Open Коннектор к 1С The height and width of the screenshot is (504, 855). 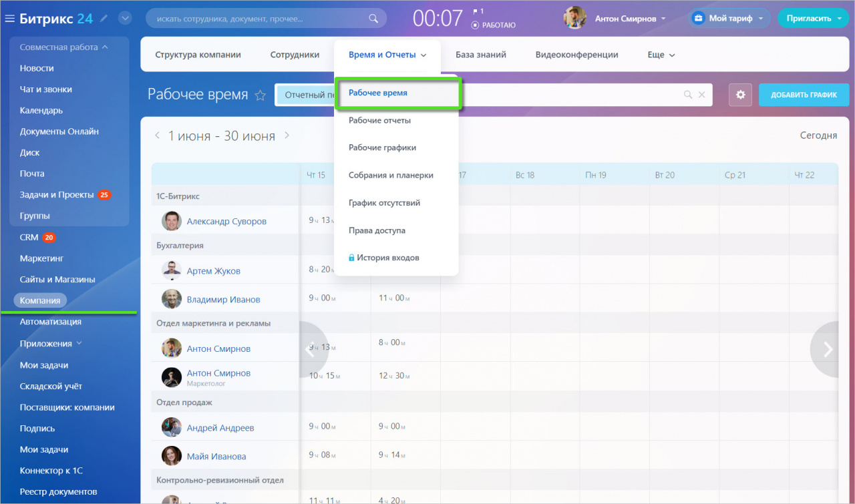[51, 471]
